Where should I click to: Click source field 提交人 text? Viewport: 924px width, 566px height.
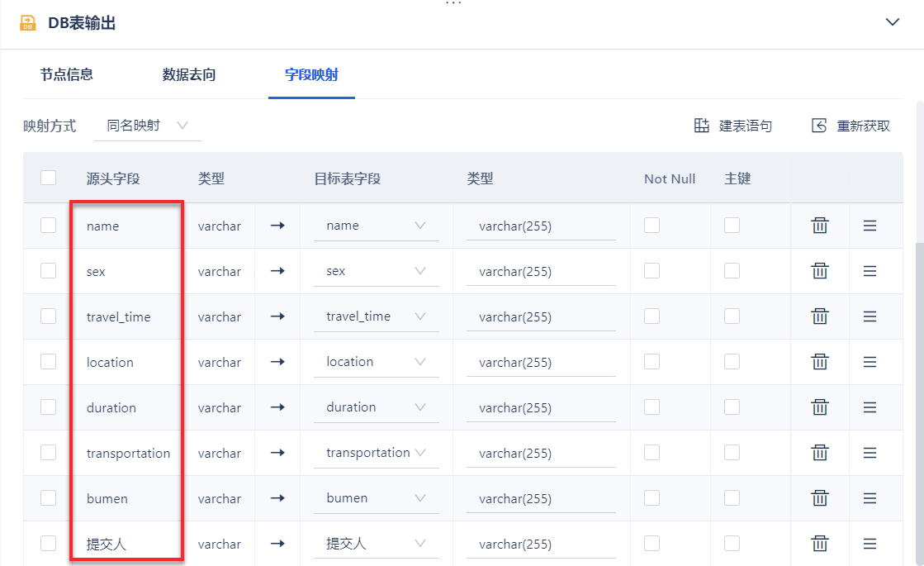(107, 545)
